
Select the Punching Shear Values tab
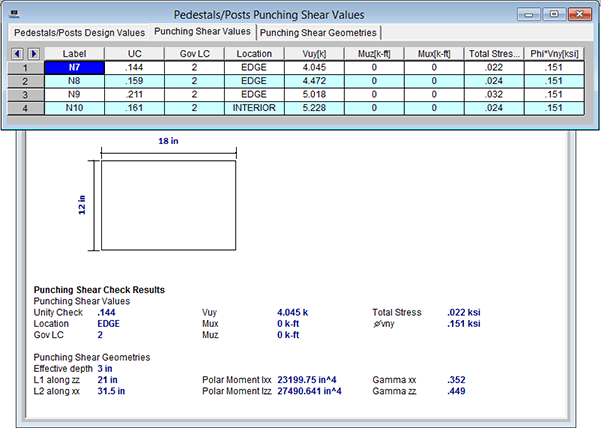point(202,32)
